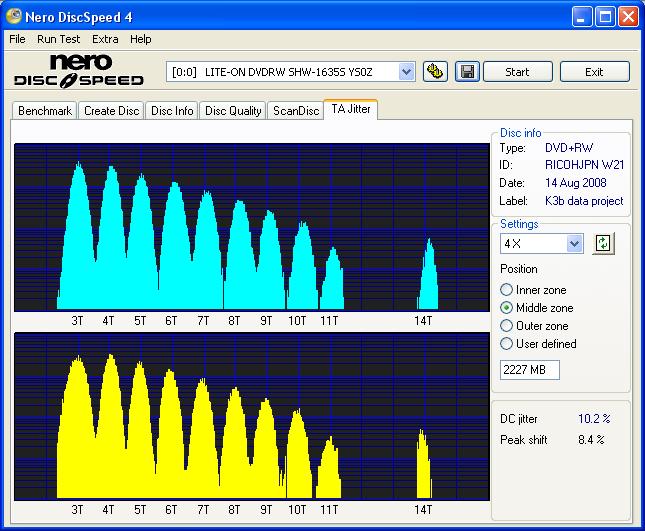Click the Peak shift value 8.4 %
The height and width of the screenshot is (531, 645).
[591, 440]
